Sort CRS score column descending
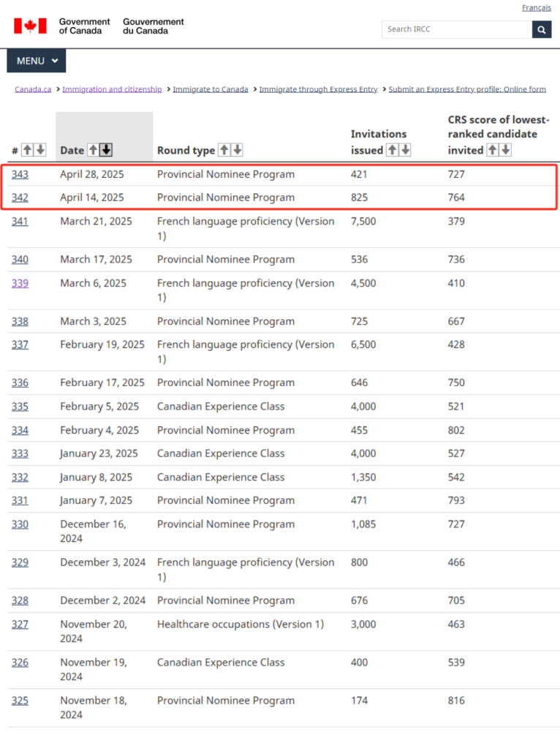This screenshot has width=560, height=749. (505, 150)
